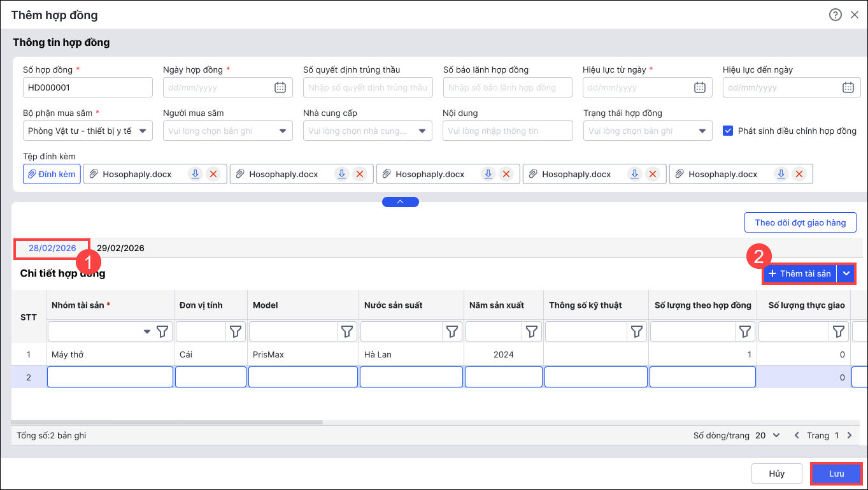Image resolution: width=868 pixels, height=490 pixels.
Task: Open calendar picker for Ngày hợp đồng
Action: (280, 88)
